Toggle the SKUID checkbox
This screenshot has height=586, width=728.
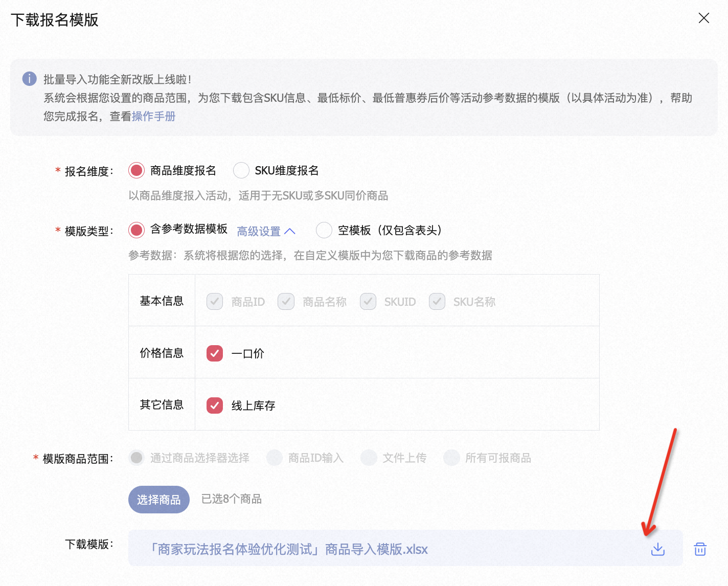[x=368, y=302]
